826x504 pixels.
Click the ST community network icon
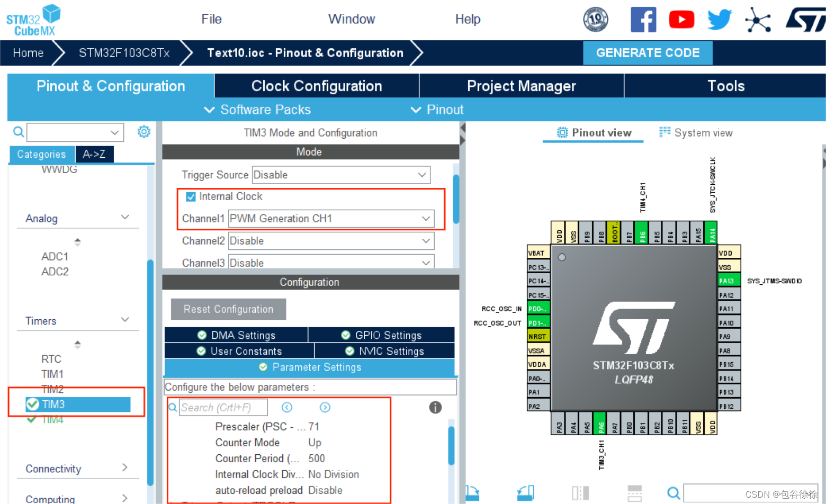[758, 20]
